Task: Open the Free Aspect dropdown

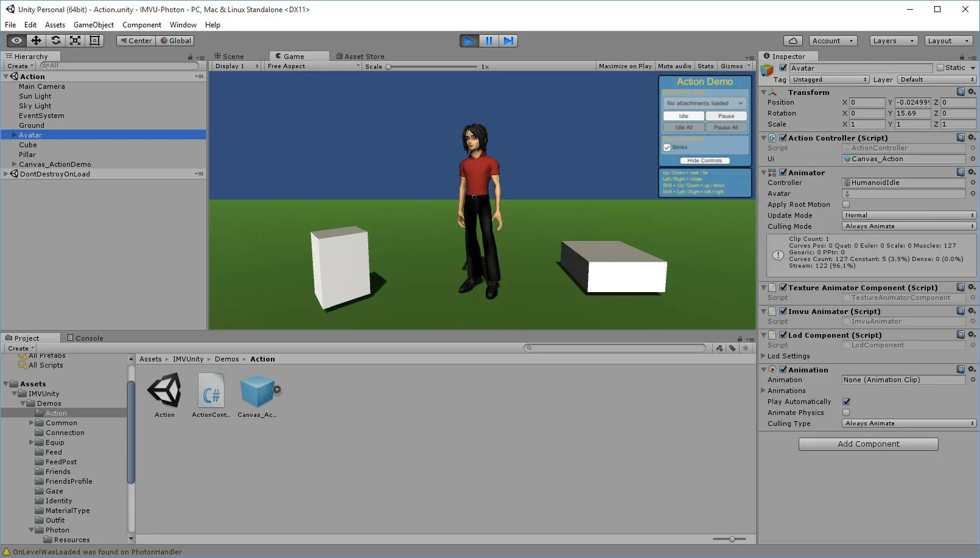Action: (x=313, y=66)
